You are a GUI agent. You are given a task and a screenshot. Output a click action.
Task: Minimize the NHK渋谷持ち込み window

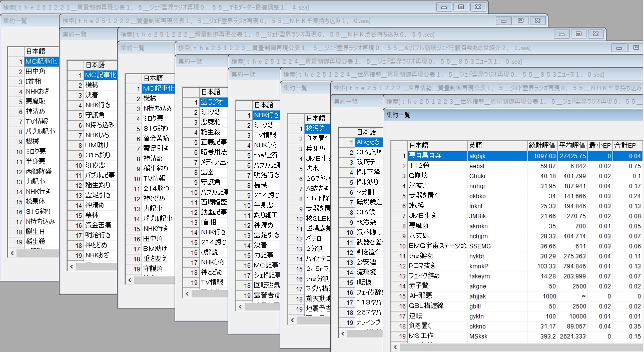tap(561, 34)
